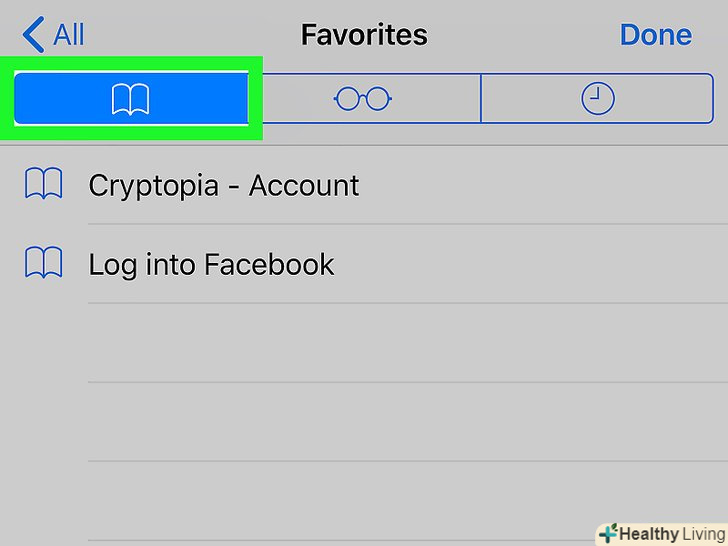728x546 pixels.
Task: Tap the Favorites header title
Action: pyautogui.click(x=364, y=35)
